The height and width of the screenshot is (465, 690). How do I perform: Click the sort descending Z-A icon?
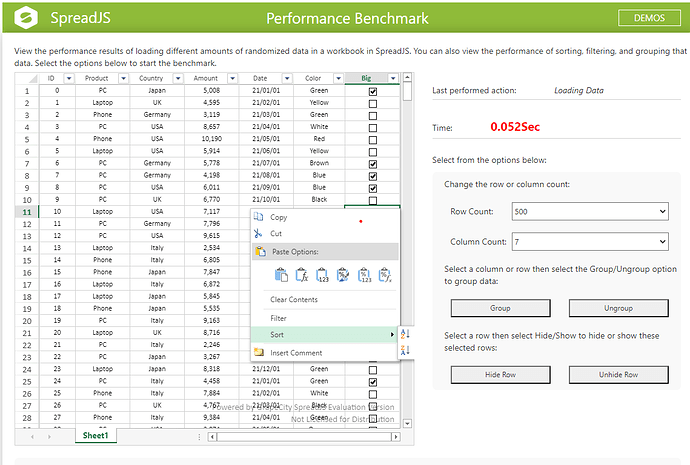[x=405, y=350]
